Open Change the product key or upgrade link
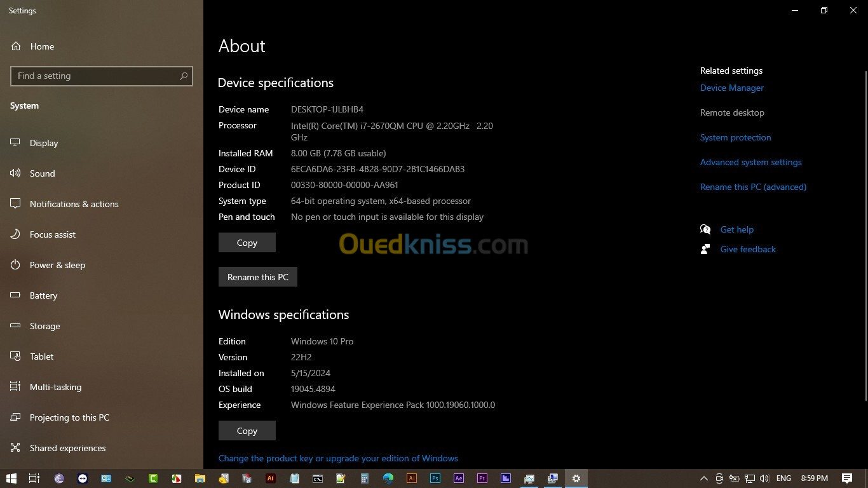 (x=338, y=458)
